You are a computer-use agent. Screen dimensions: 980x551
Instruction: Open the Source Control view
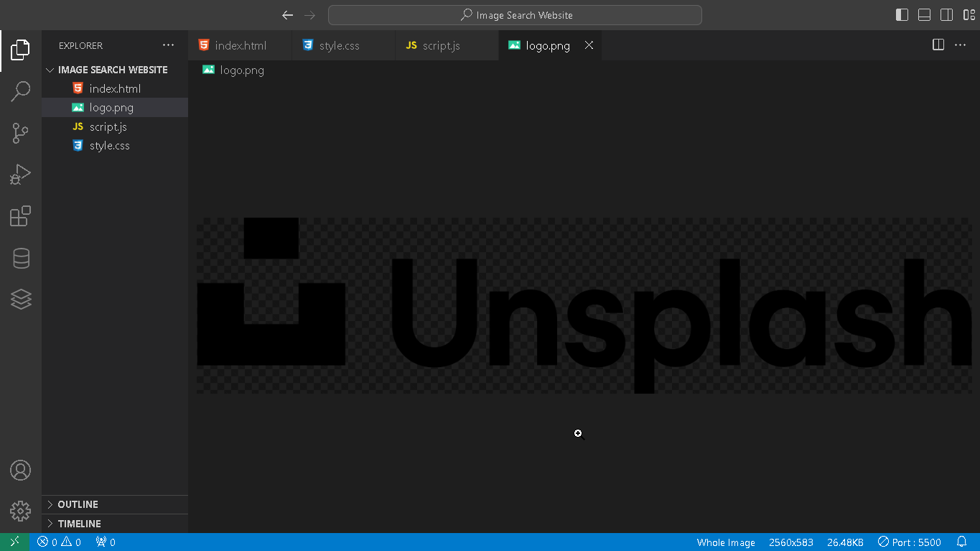click(x=20, y=133)
